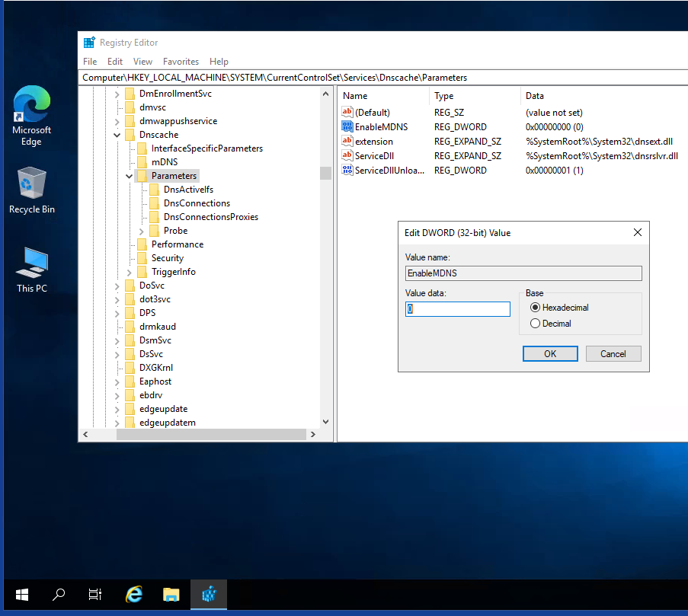Click tree scroll right arrow
The width and height of the screenshot is (688, 616).
point(313,434)
